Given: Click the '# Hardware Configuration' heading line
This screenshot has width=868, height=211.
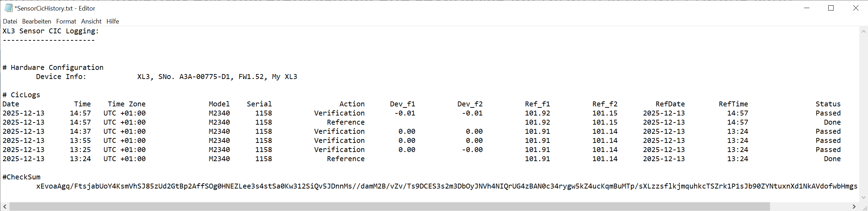Looking at the screenshot, I should pyautogui.click(x=53, y=67).
